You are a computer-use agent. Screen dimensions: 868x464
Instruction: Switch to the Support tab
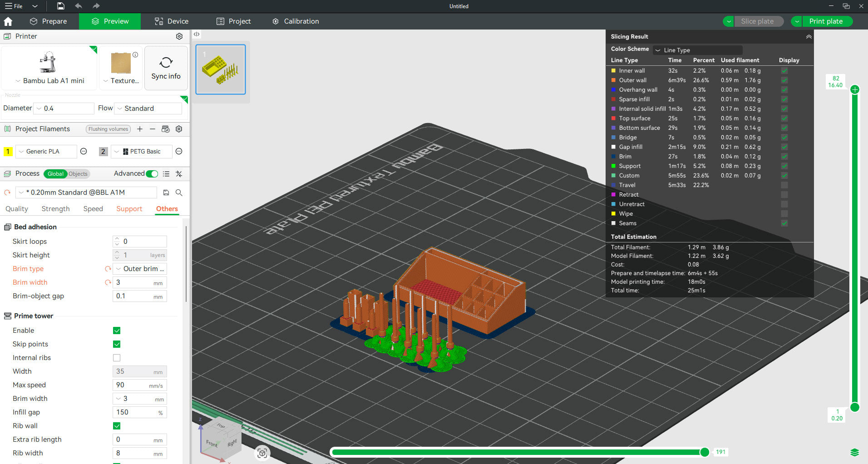[x=129, y=209]
